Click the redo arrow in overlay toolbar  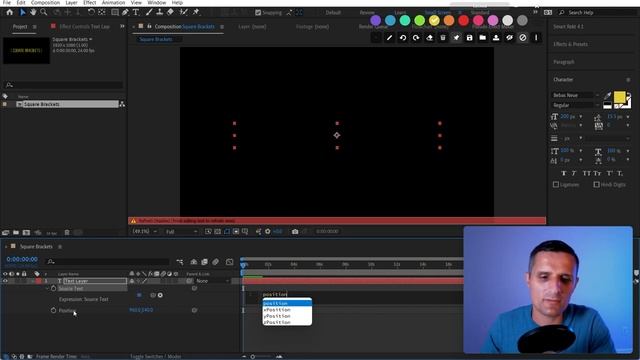click(x=416, y=38)
